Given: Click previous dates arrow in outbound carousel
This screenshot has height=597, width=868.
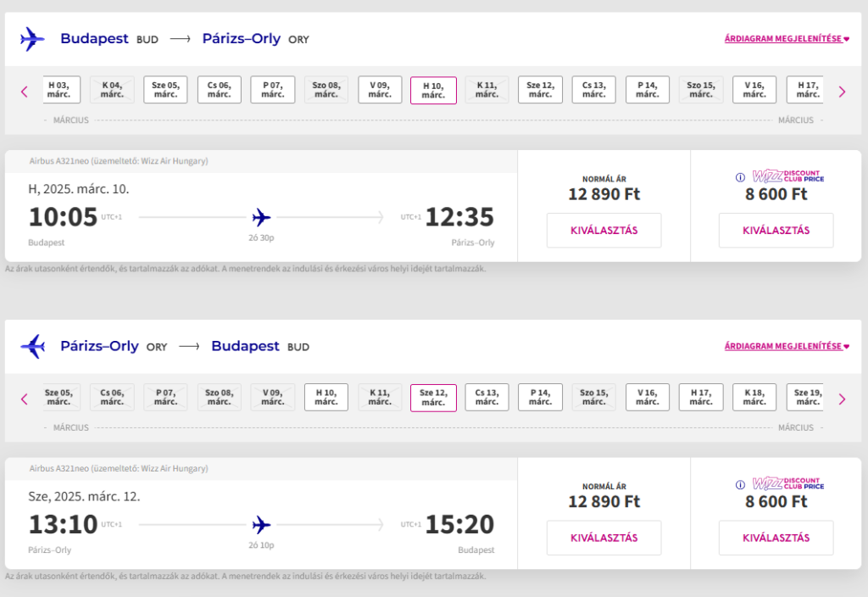Looking at the screenshot, I should (x=25, y=92).
